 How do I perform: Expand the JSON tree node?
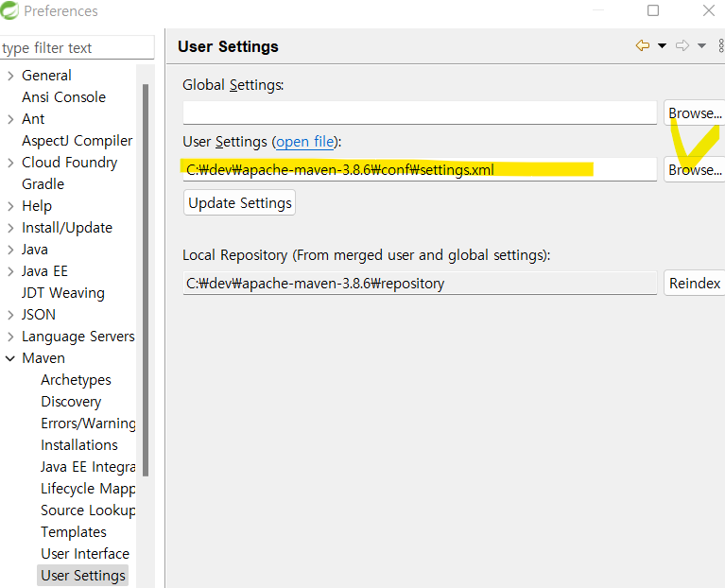pos(10,315)
